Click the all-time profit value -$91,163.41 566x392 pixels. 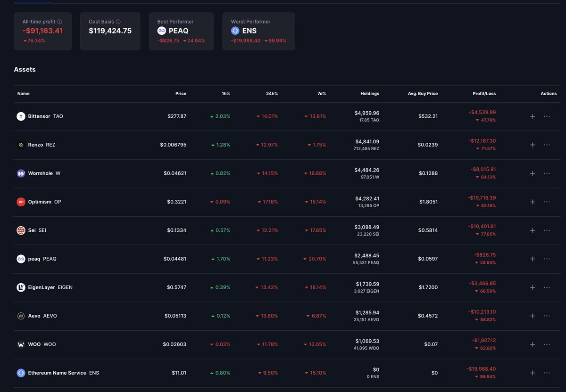(43, 31)
